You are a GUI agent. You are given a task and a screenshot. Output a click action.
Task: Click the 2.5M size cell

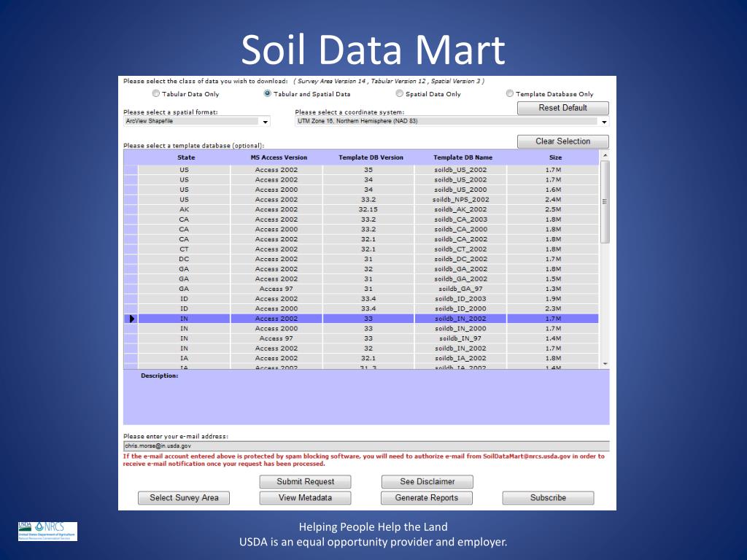click(553, 209)
